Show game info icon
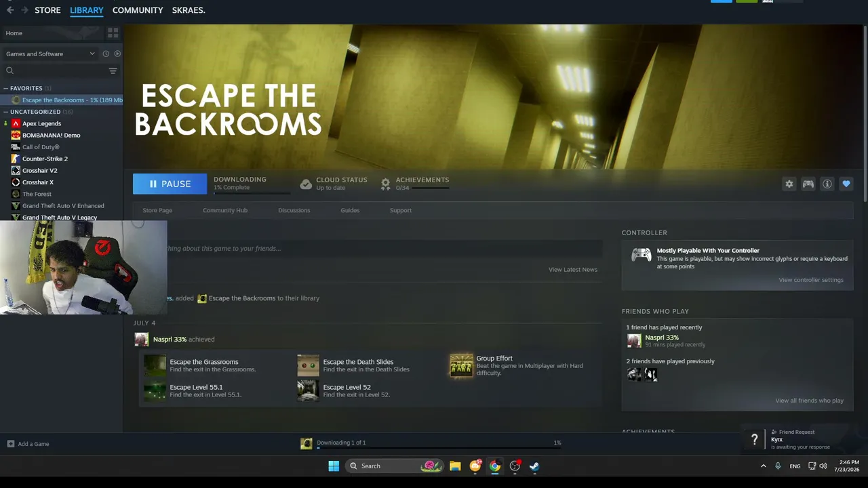Screen dimensions: 868x488 [827, 184]
